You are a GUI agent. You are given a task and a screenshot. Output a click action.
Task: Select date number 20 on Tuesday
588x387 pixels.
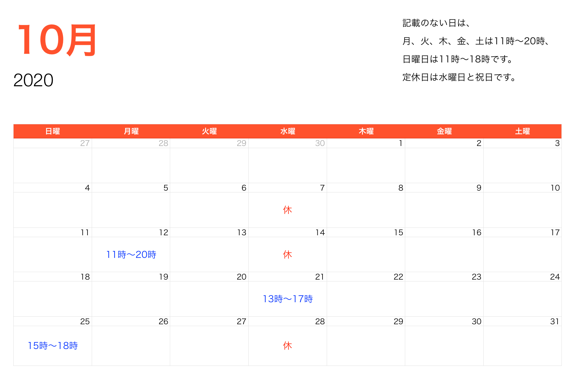(x=241, y=277)
